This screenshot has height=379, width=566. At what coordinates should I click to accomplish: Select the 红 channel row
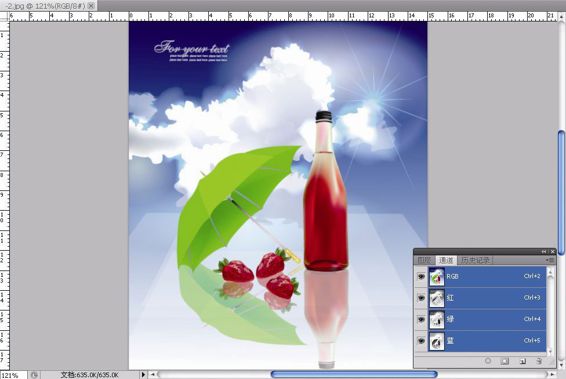point(487,298)
